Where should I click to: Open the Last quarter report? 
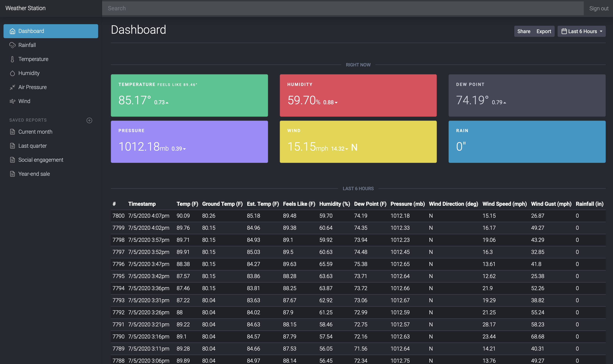pos(32,146)
